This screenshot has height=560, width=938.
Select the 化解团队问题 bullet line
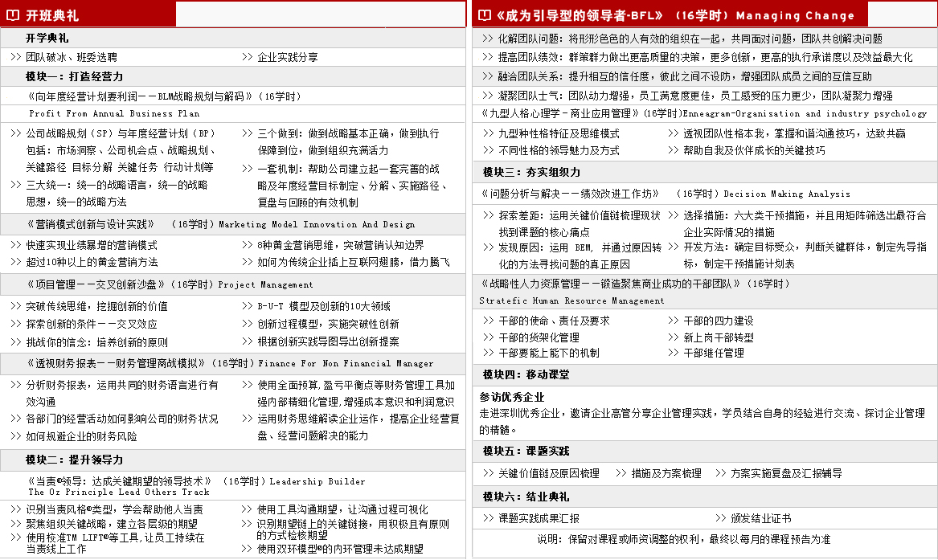[690, 39]
